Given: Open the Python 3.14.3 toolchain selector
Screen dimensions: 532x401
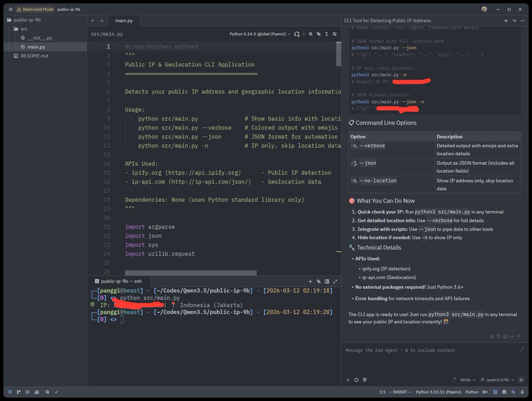Looking at the screenshot, I should 260,34.
